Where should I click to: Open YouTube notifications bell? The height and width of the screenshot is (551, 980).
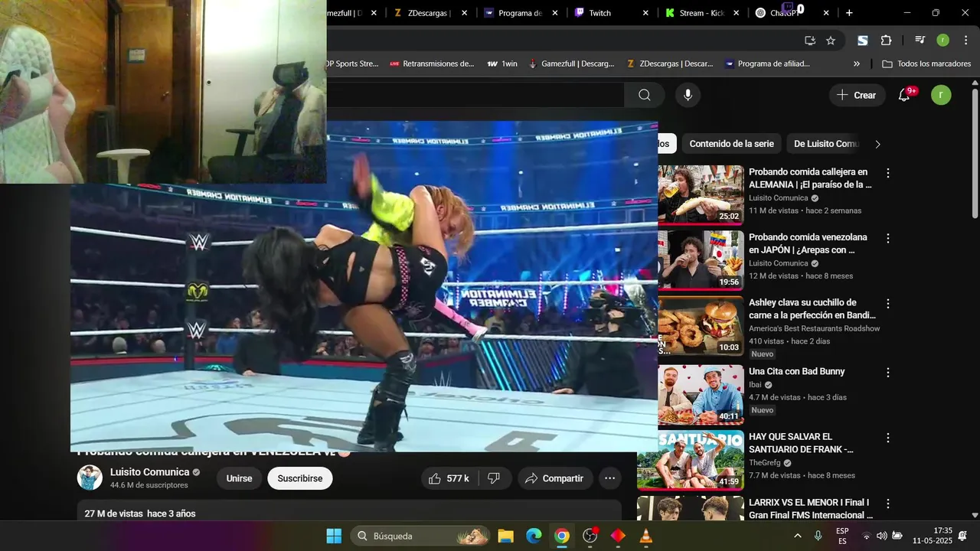pos(904,95)
